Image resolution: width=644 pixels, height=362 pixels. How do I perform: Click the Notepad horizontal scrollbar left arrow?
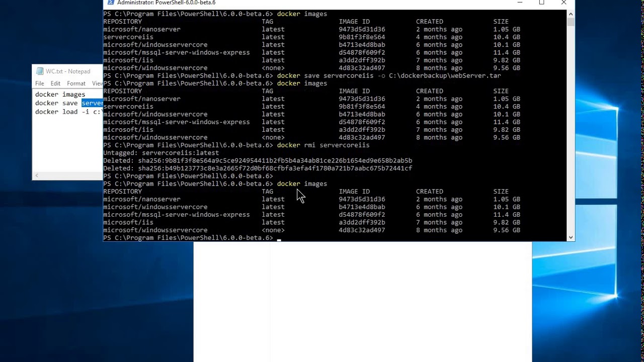point(36,175)
